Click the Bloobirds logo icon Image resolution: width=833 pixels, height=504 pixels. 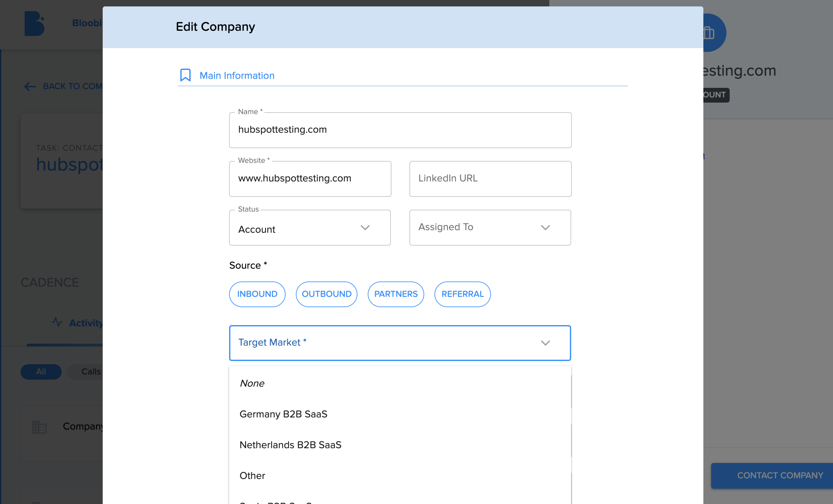[34, 23]
